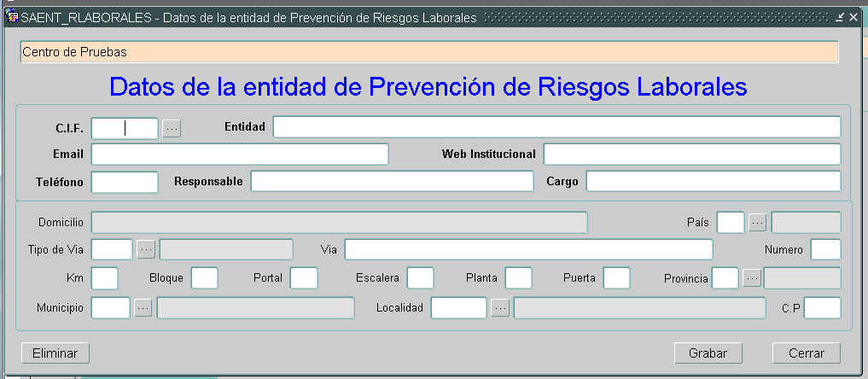Select the C.P postal code field
868x379 pixels.
822,308
